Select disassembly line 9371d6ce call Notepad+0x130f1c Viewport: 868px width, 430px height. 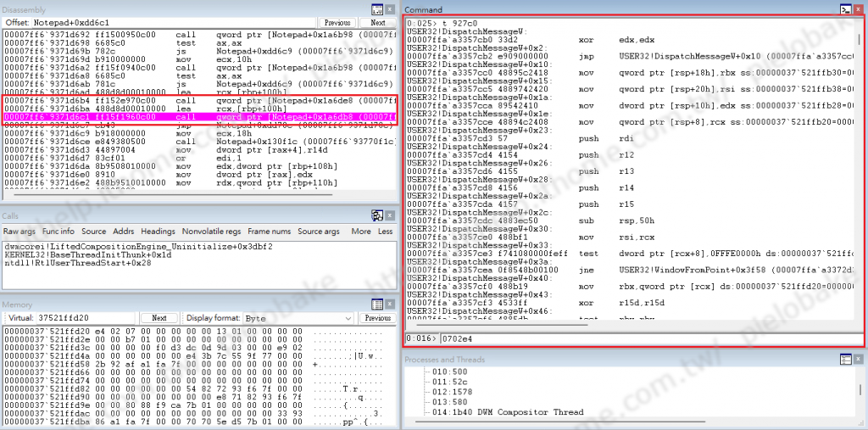(200, 142)
